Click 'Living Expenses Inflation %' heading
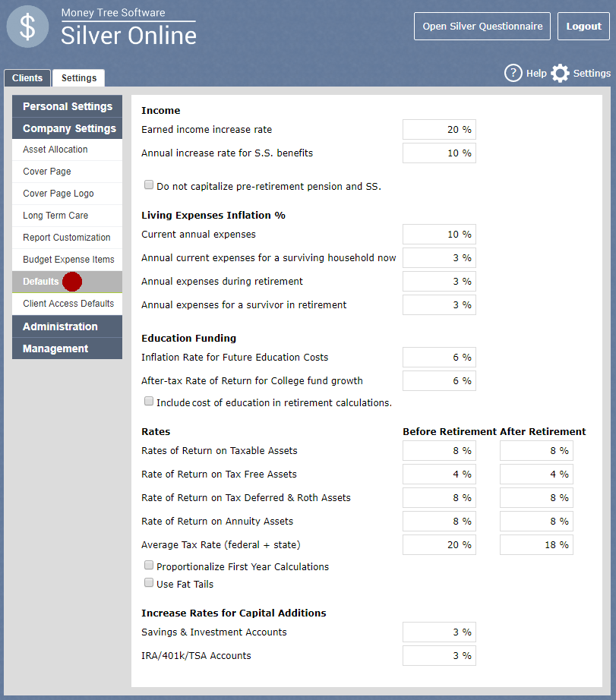616x700 pixels. pyautogui.click(x=213, y=215)
